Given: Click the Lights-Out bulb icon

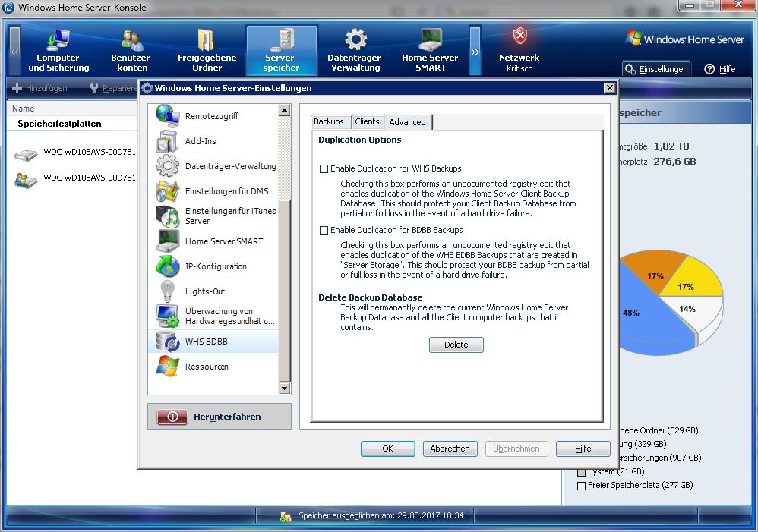Looking at the screenshot, I should pyautogui.click(x=167, y=291).
